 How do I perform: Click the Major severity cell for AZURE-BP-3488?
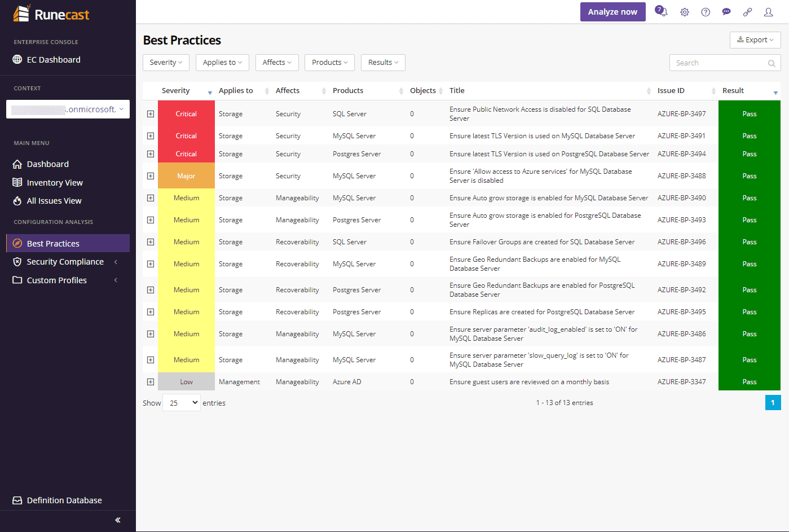(x=186, y=176)
